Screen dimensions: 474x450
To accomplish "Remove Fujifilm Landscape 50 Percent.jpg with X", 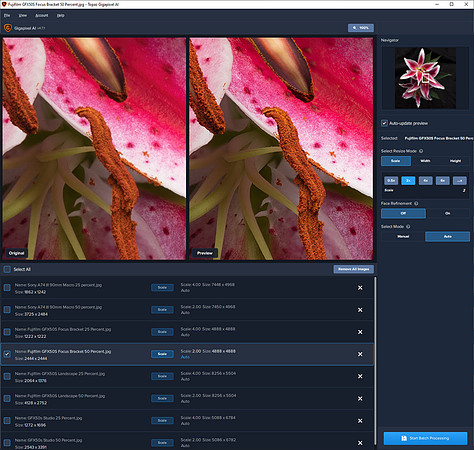I will click(360, 399).
